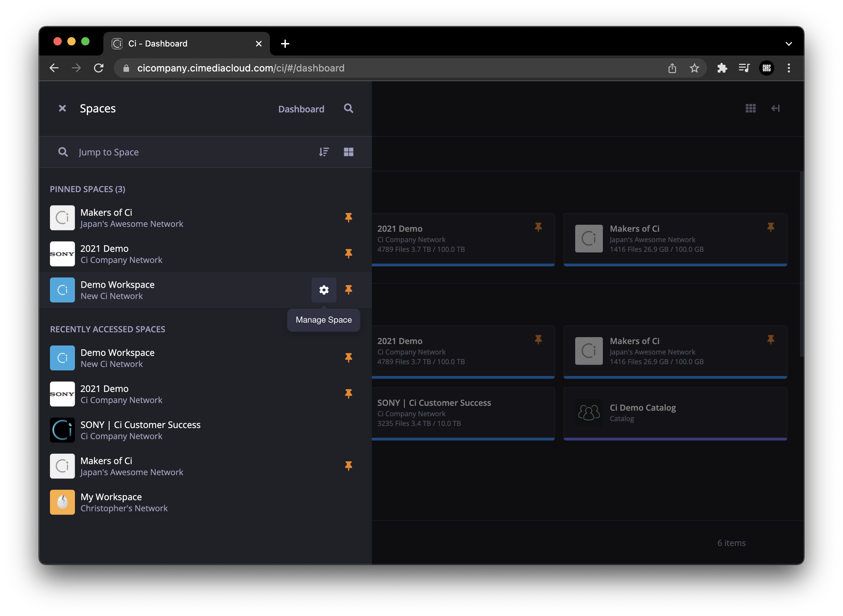
Task: Unpin Makers of Ci in Pinned Spaces
Action: click(349, 218)
